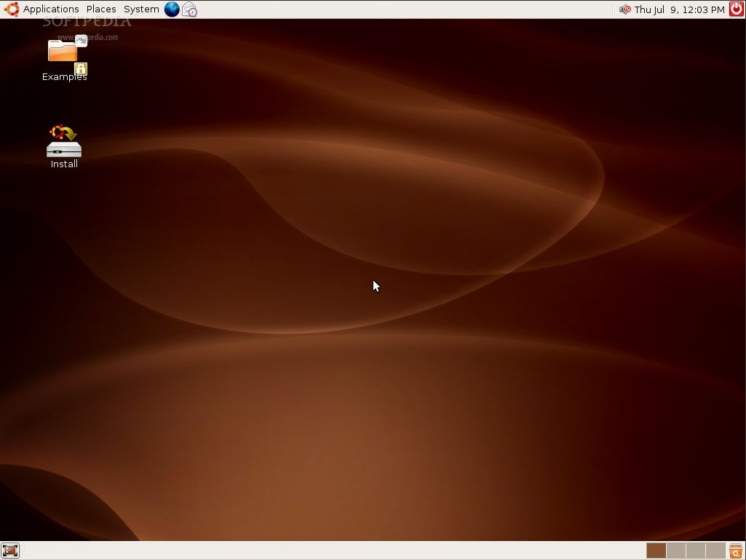Select the Install desktop icon

[64, 141]
